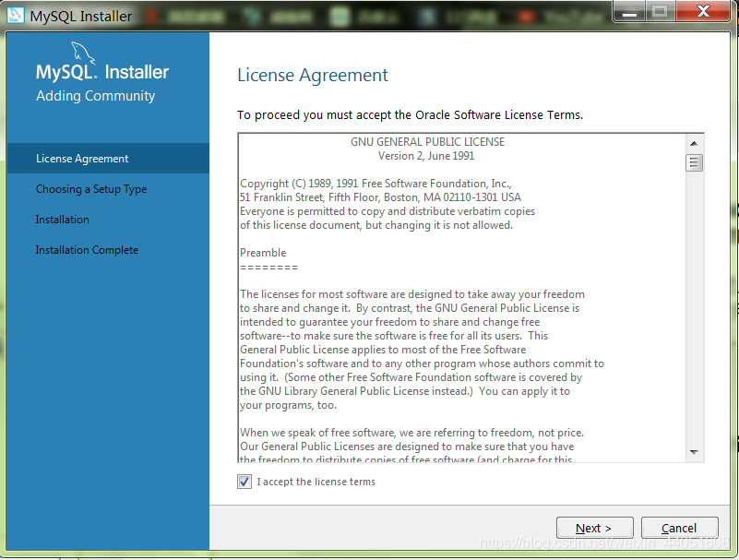Click the Copyright Free Software Foundation line
The width and height of the screenshot is (739, 560).
click(376, 184)
